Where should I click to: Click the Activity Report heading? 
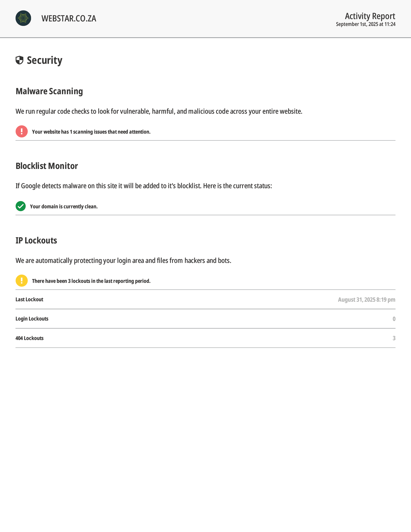(x=370, y=16)
